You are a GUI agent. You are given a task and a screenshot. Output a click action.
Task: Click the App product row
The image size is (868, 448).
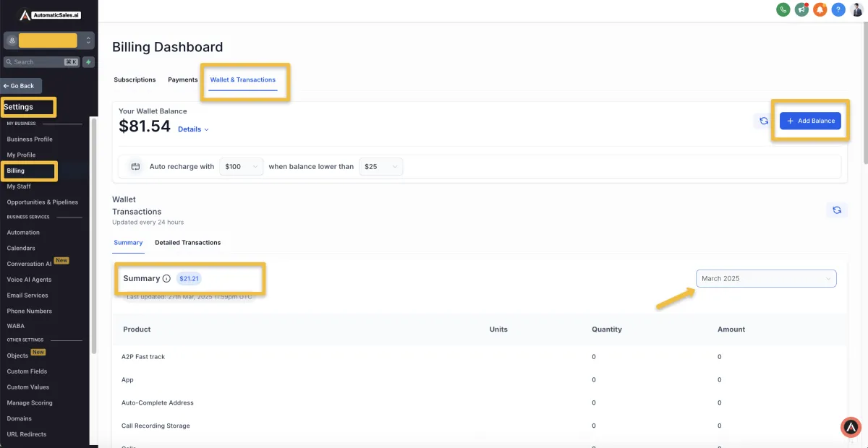tap(478, 380)
